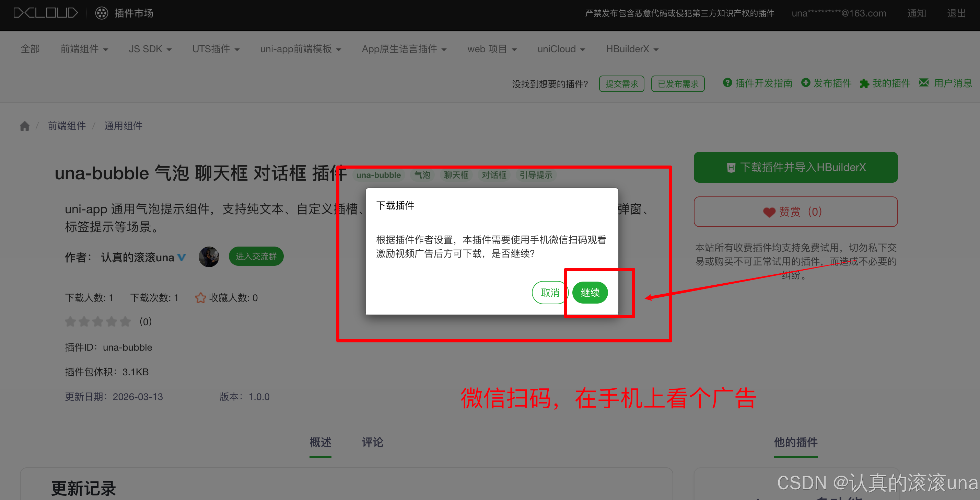The image size is (980, 500).
Task: Click the first rating star
Action: coord(70,322)
